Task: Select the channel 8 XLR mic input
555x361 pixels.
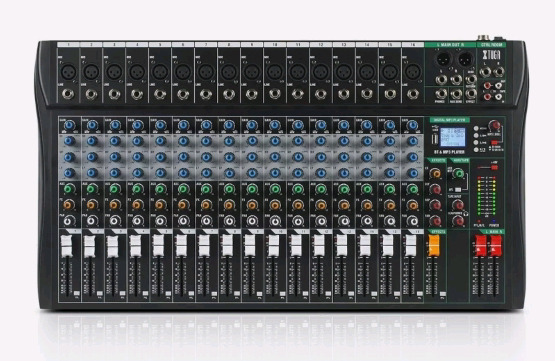Action: (229, 73)
